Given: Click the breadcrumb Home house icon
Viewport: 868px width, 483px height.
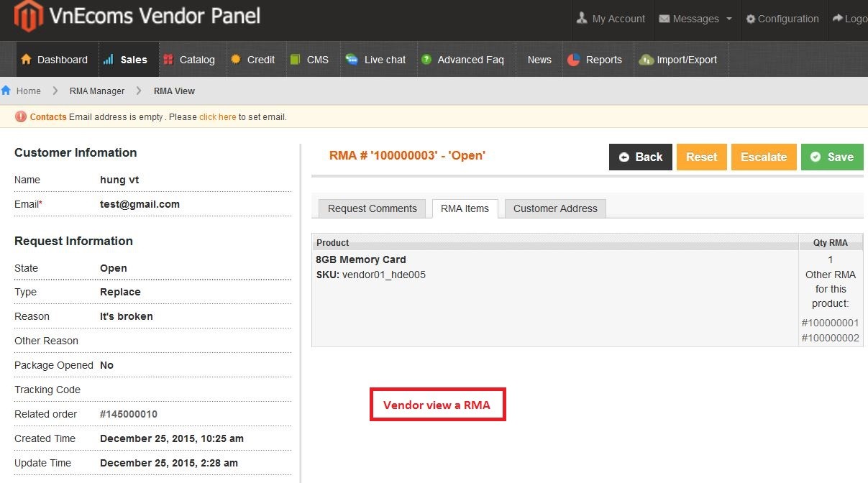Looking at the screenshot, I should point(6,91).
